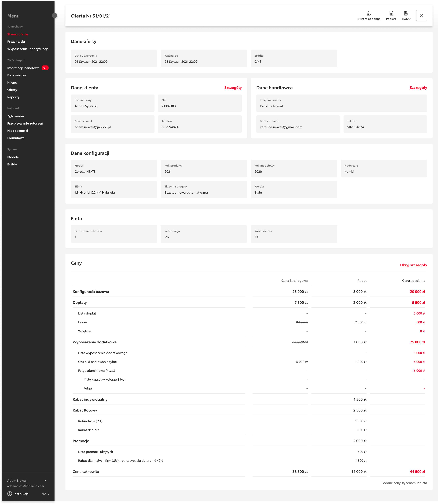Go to Klienci section
Viewport: 438px width, 504px height.
[x=12, y=83]
